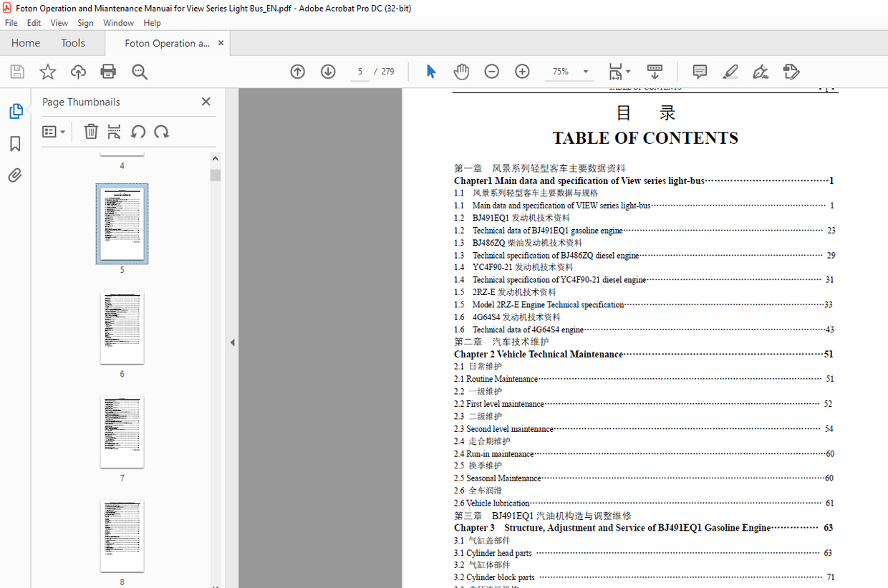Open thumbnail options dropdown menu
Screen dimensions: 888x588
(x=54, y=132)
